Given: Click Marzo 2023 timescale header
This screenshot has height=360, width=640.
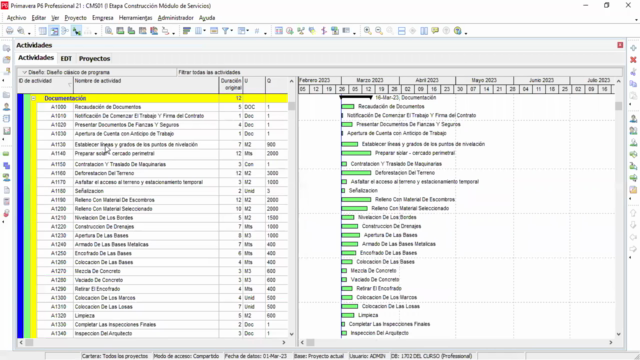Looking at the screenshot, I should [x=370, y=80].
